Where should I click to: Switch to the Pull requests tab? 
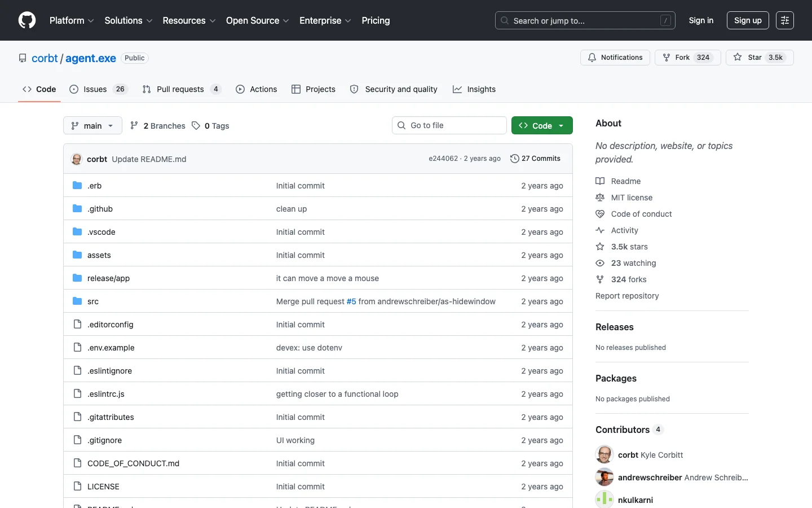pyautogui.click(x=182, y=89)
